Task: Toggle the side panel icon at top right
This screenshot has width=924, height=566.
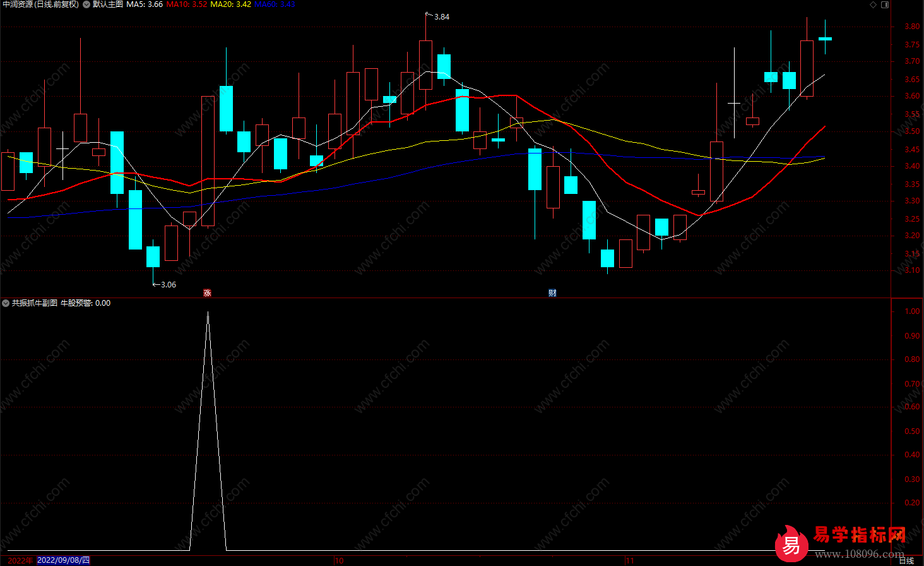Action: 884,4
